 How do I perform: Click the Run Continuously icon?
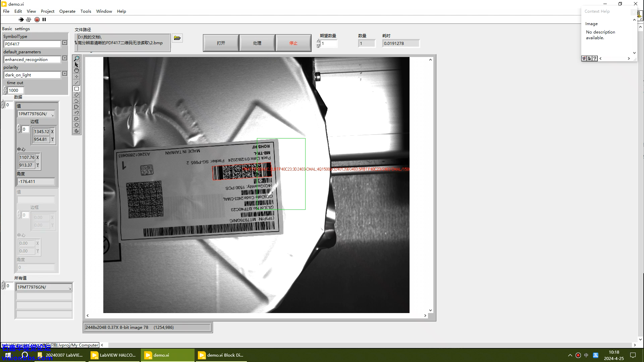click(29, 19)
